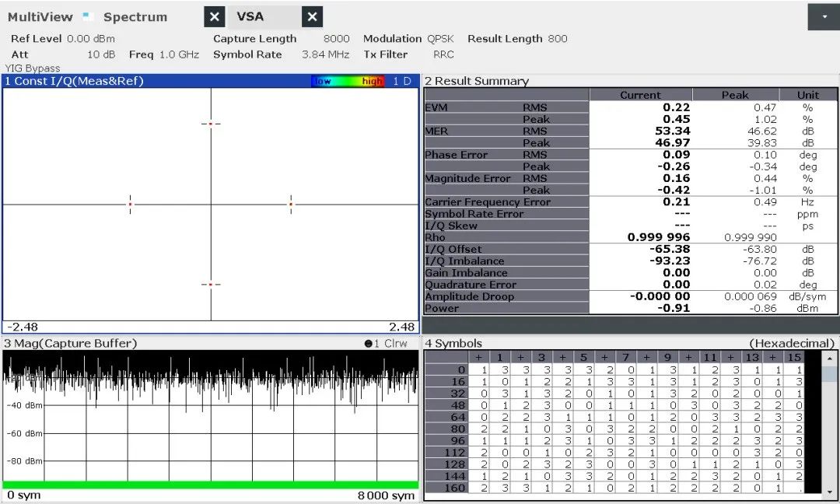Click the 1 Clrw trace indicator
Screen dimensions: 840x504
click(x=386, y=343)
